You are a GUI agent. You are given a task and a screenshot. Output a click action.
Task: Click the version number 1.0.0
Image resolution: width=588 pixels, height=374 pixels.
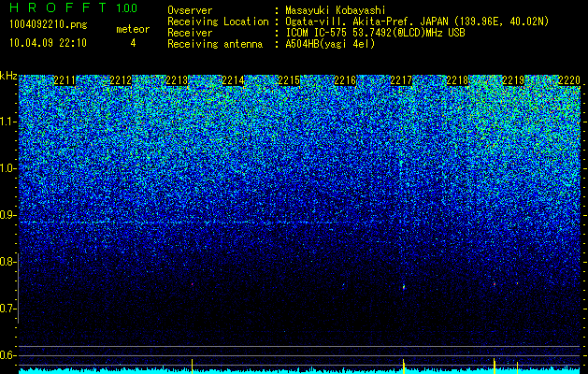click(127, 8)
